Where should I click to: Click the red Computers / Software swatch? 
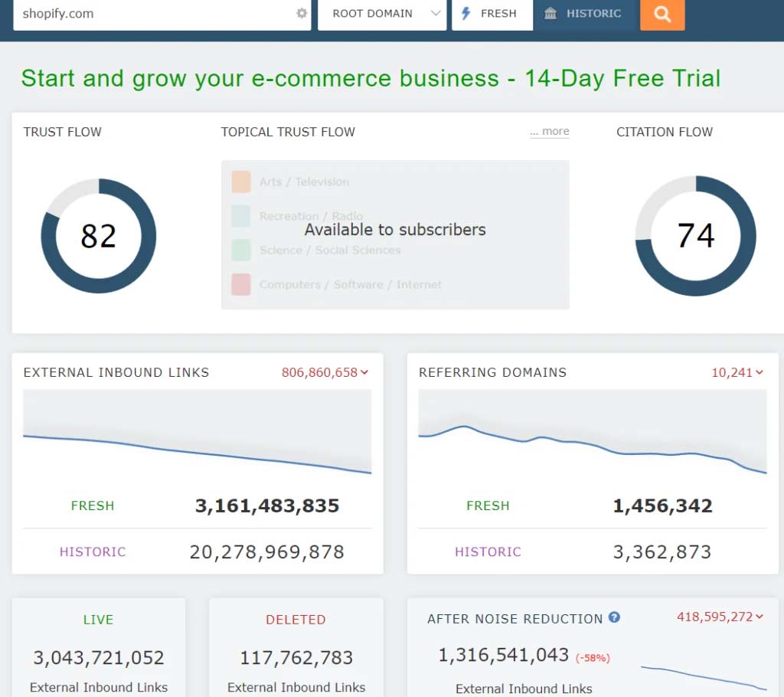[241, 284]
